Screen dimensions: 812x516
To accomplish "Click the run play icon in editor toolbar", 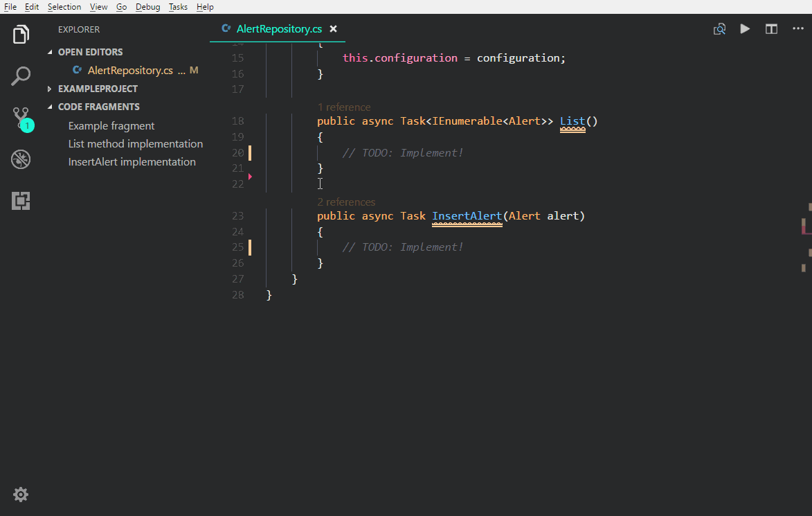I will pyautogui.click(x=745, y=29).
